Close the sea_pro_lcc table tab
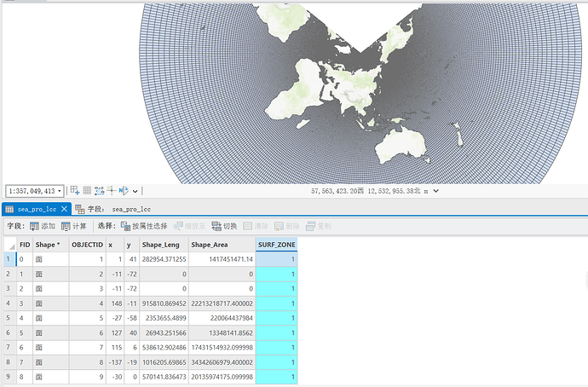The image size is (588, 387). click(x=65, y=209)
